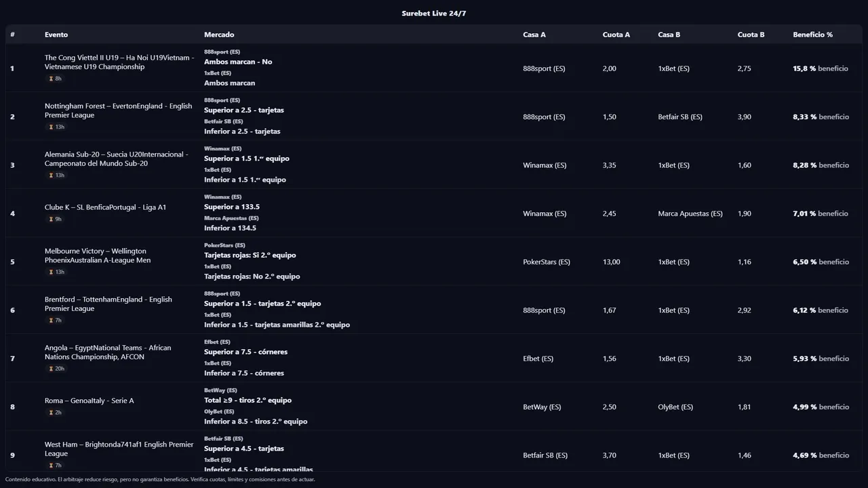
Task: Click the 9h hourglass icon under Clube K
Action: [x=51, y=219]
